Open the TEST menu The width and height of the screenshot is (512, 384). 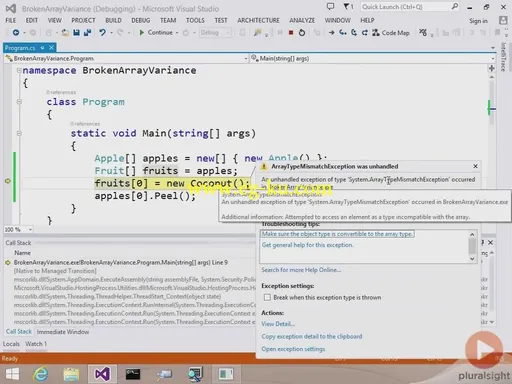click(x=221, y=20)
